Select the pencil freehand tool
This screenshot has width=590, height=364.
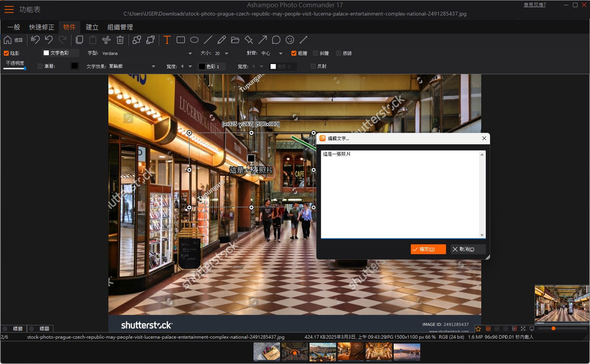click(222, 40)
